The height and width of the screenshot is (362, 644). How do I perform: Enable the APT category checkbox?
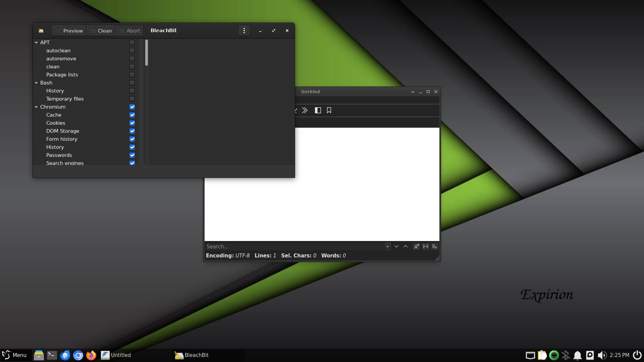pyautogui.click(x=132, y=43)
